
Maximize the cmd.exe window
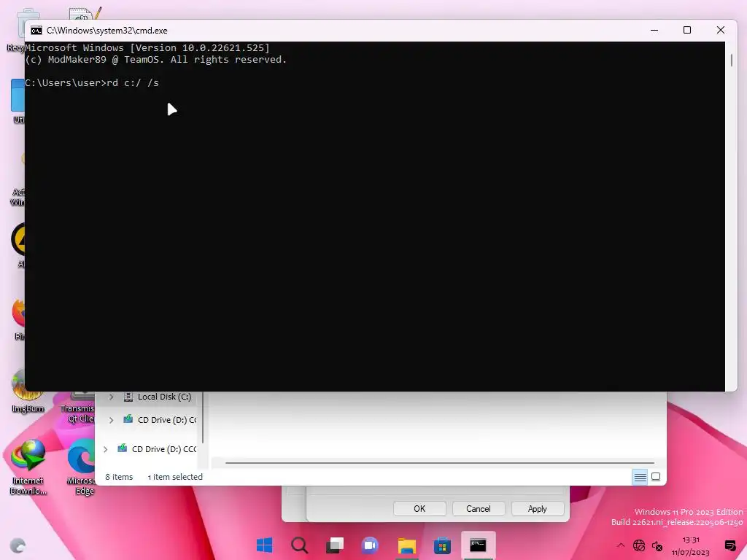click(687, 30)
